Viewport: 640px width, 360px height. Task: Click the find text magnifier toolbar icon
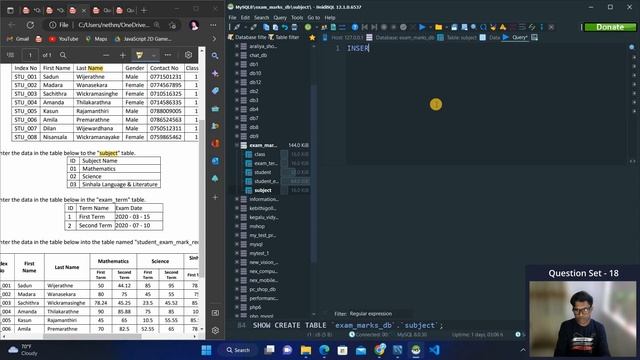click(x=473, y=27)
